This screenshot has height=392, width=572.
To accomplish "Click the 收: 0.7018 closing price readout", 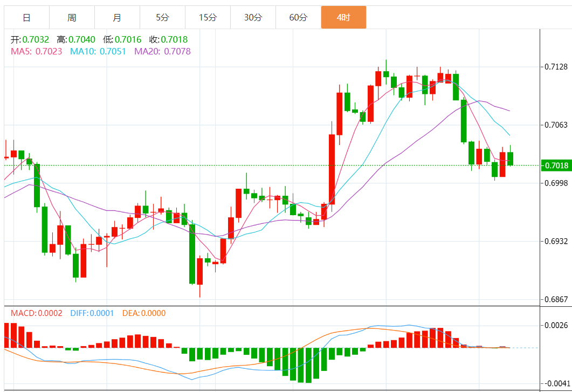I will click(168, 39).
